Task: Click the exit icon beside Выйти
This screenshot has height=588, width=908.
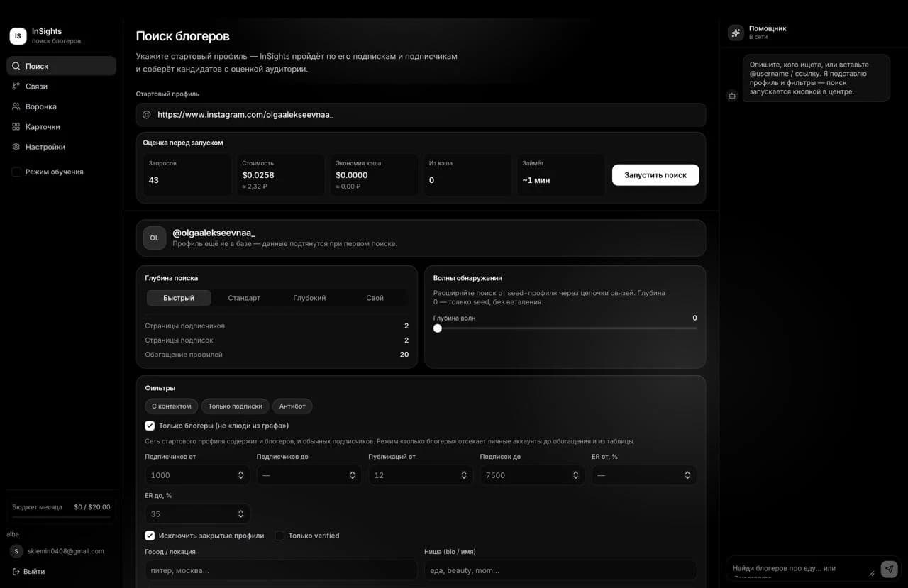Action: point(16,572)
